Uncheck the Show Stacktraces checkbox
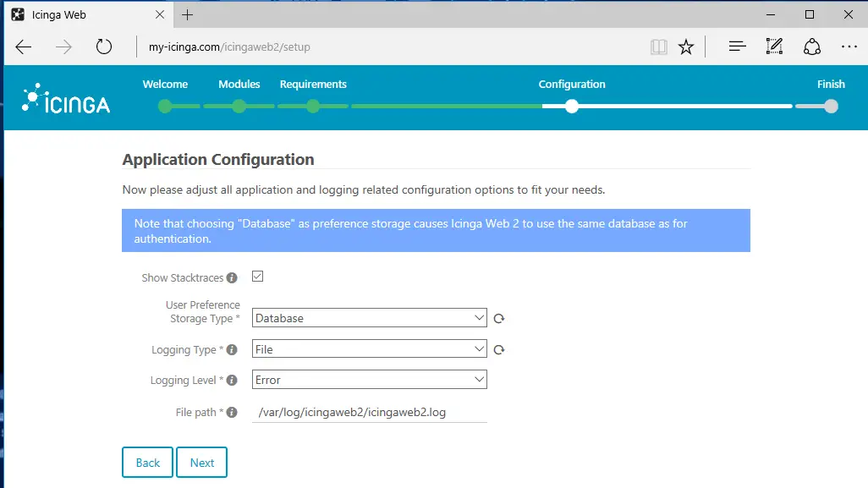The image size is (868, 488). 257,276
